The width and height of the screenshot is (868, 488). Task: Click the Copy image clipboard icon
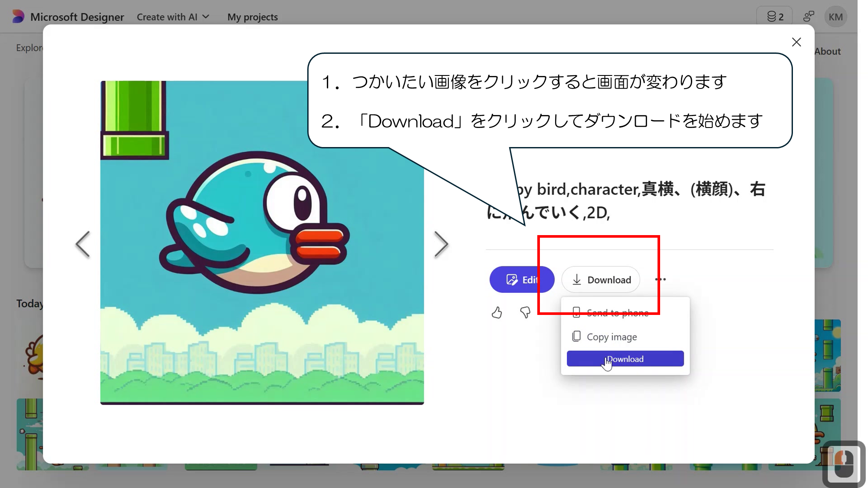576,336
